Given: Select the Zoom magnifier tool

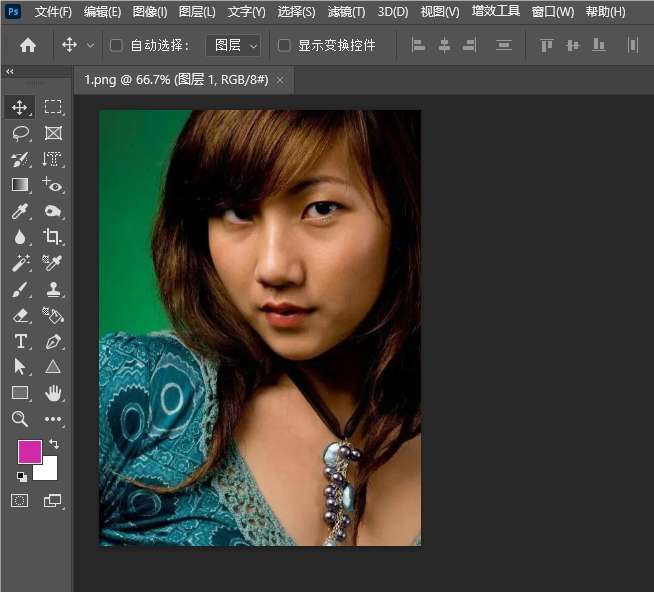Looking at the screenshot, I should (20, 419).
